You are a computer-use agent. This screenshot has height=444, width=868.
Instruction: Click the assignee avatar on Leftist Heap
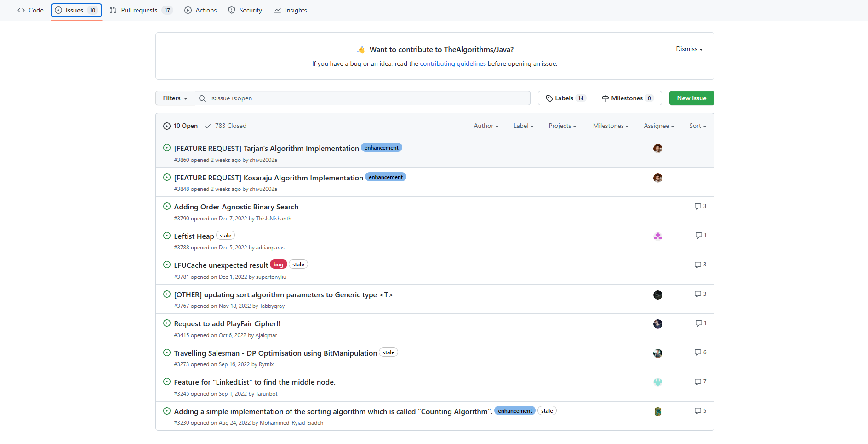[658, 236]
